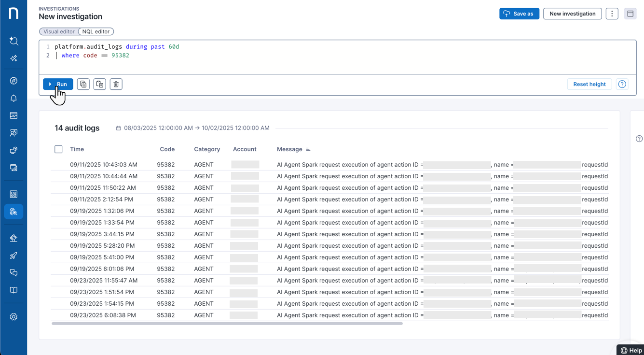Click the horizontal scrollbar under the table

tap(227, 324)
